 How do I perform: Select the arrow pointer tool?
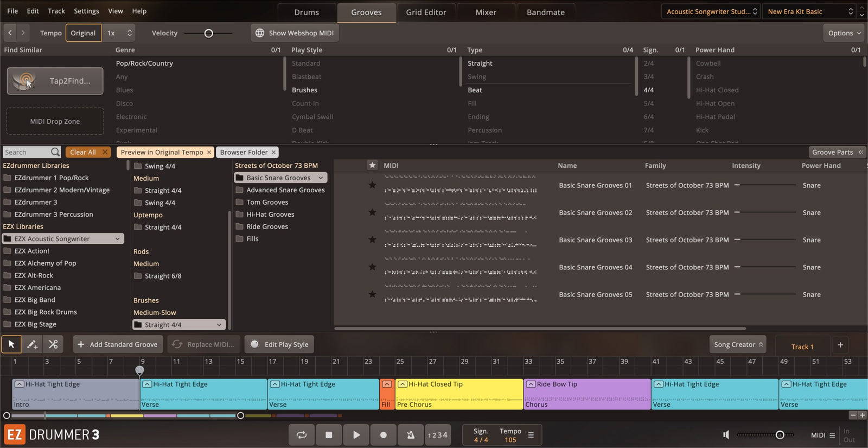pyautogui.click(x=11, y=344)
